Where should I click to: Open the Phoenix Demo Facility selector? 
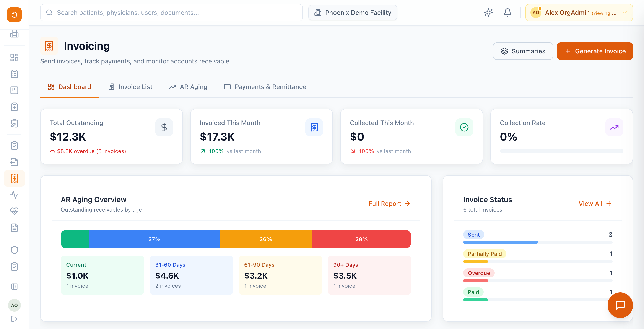(353, 12)
